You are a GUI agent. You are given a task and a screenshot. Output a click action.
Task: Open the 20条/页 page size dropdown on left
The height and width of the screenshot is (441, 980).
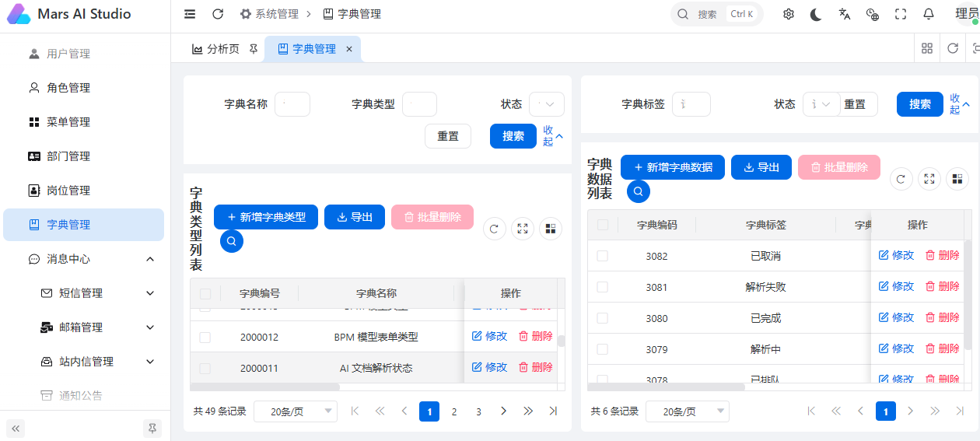296,411
